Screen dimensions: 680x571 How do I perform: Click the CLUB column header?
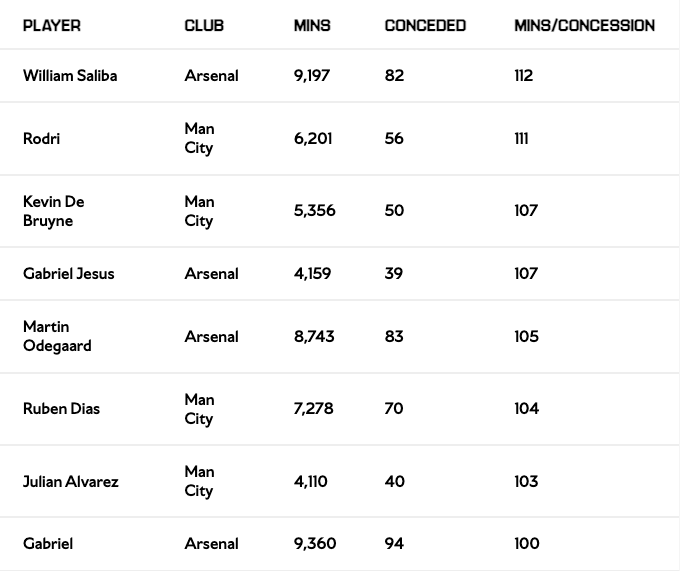click(204, 25)
